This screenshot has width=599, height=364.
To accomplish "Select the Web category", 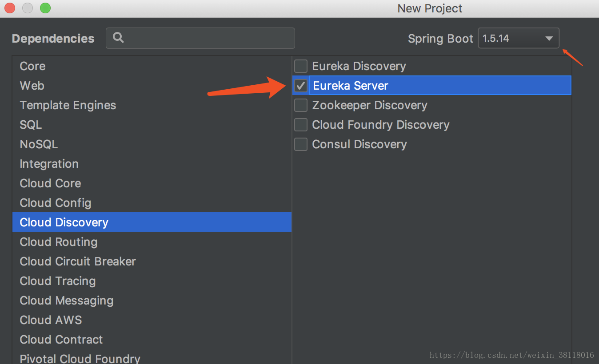I will pyautogui.click(x=152, y=86).
